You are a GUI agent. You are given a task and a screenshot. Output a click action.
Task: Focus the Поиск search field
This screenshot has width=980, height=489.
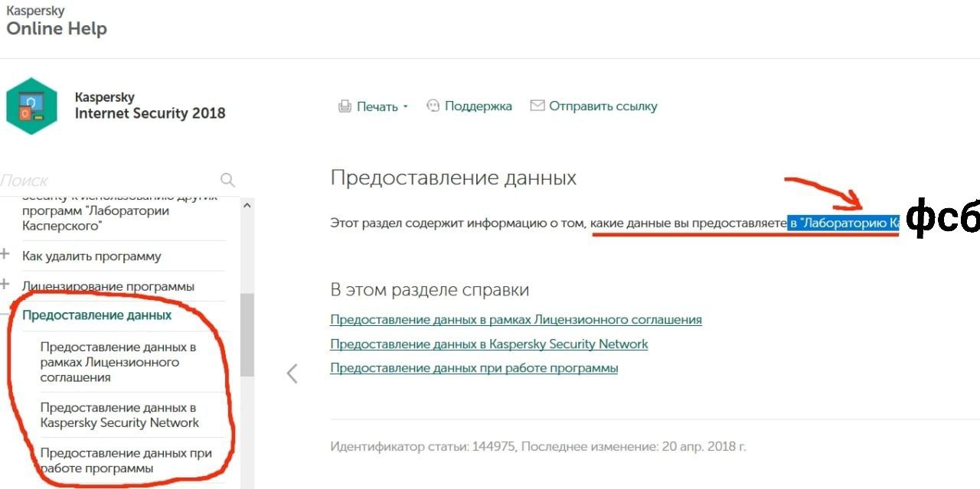pos(111,181)
